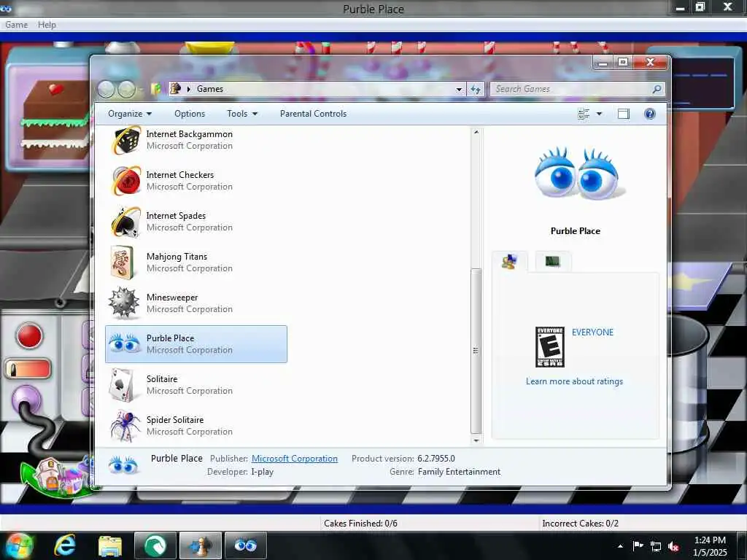Select the Minesweeper mine icon
The width and height of the screenshot is (747, 560).
pyautogui.click(x=124, y=303)
